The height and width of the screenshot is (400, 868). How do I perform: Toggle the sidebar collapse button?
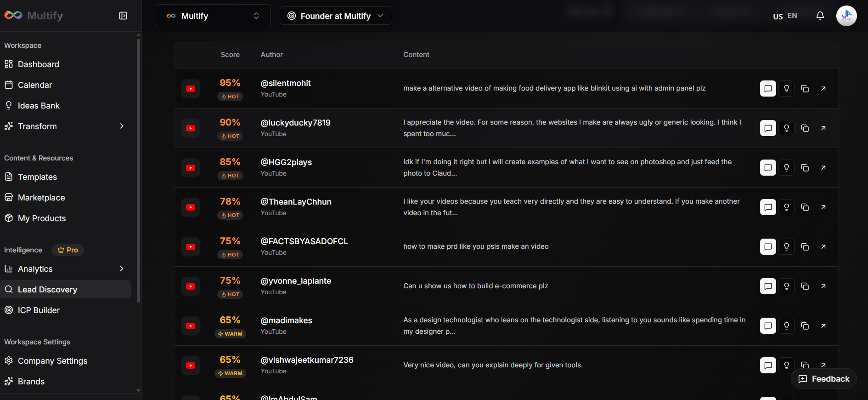(x=123, y=16)
